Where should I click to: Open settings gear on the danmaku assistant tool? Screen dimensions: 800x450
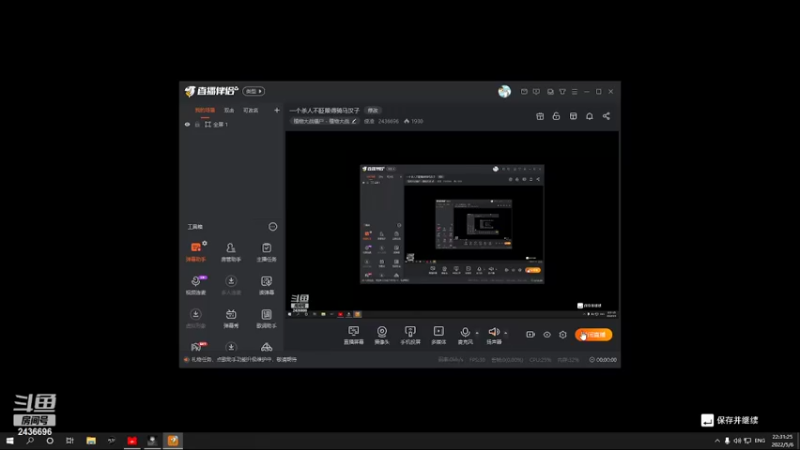[205, 243]
